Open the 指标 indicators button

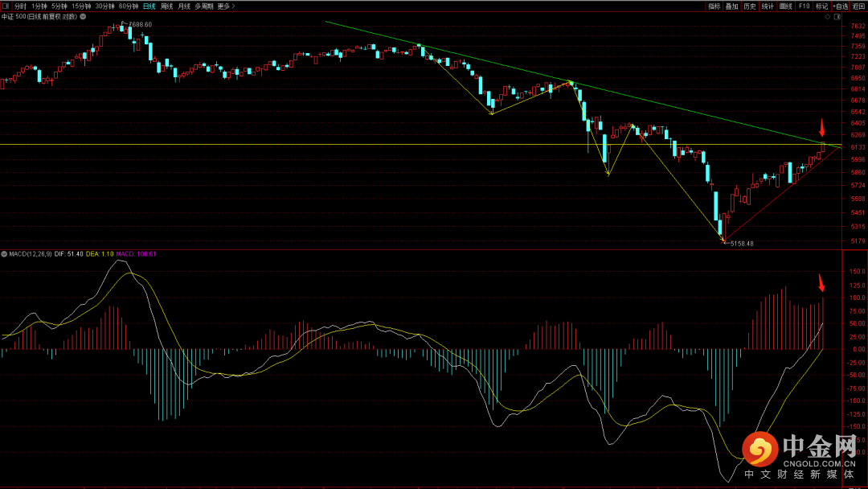714,6
